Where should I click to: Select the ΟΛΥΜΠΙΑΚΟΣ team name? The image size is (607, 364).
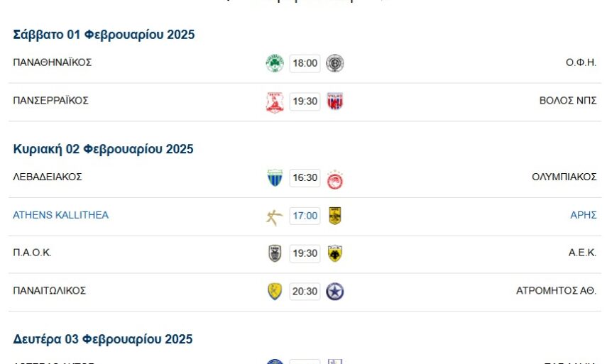point(564,177)
